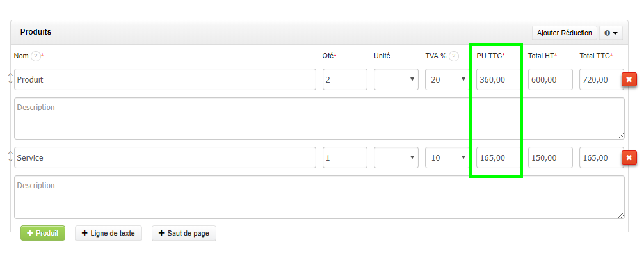Open the gear options dropdown
This screenshot has height=258, width=644.
point(611,33)
